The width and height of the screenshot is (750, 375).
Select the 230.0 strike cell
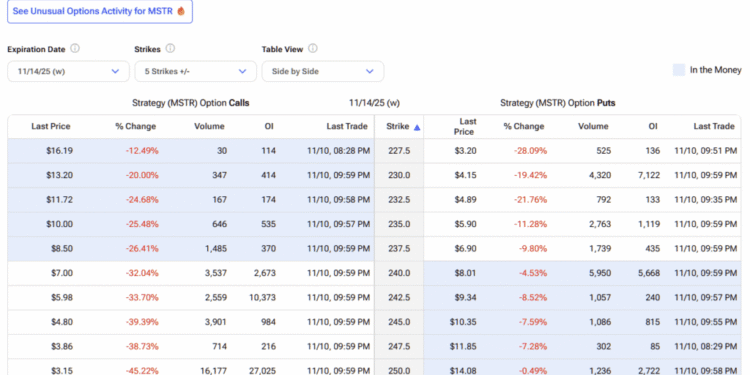[x=399, y=175]
